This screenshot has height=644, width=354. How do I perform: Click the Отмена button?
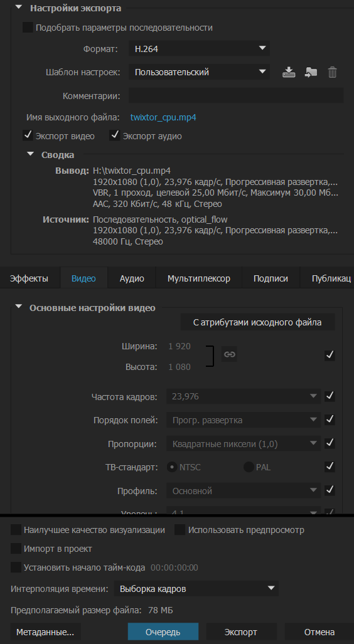(319, 631)
